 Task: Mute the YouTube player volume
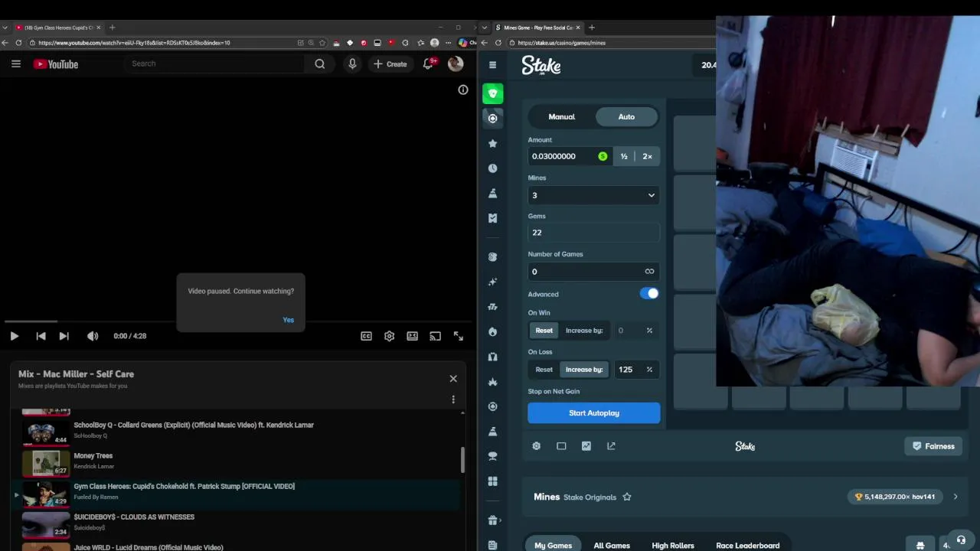click(x=93, y=336)
